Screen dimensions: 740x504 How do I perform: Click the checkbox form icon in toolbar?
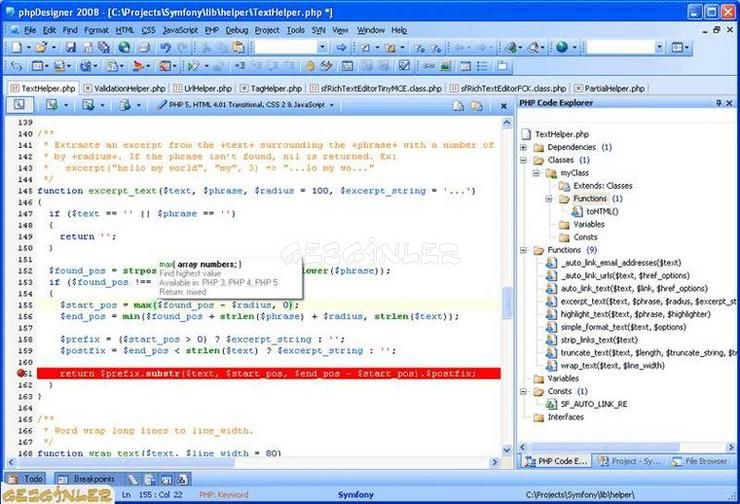(x=404, y=66)
